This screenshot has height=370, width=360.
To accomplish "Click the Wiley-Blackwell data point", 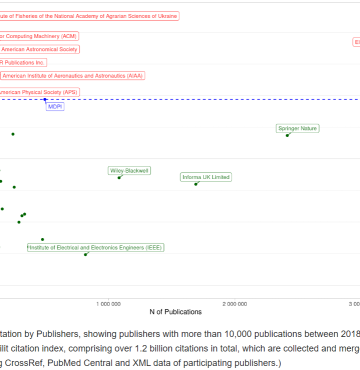I will (119, 178).
